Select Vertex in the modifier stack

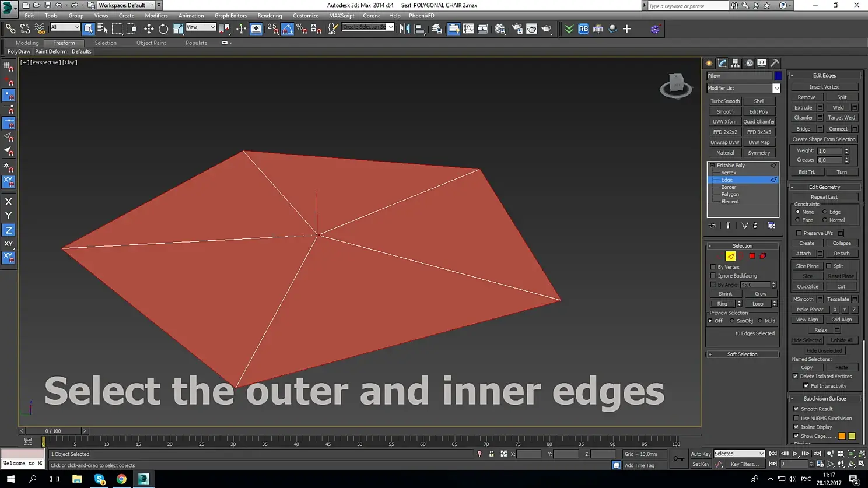click(x=729, y=173)
